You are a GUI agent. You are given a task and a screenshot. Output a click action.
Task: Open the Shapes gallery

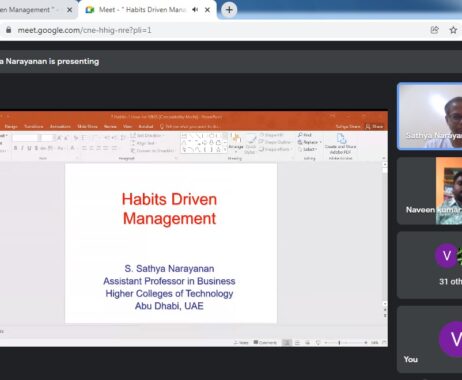tap(204, 143)
